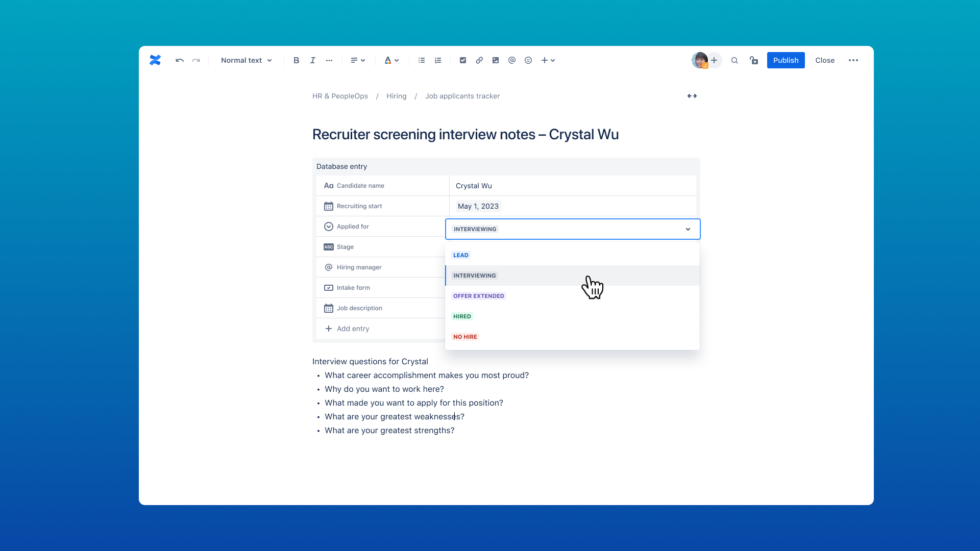
Task: Mention someone with the @ icon
Action: pos(511,60)
